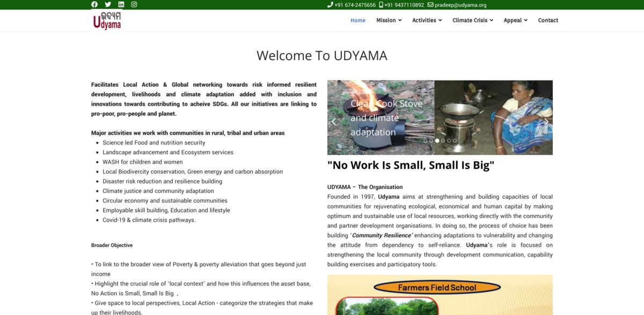Screen dimensions: 644x315
Task: Switch to the Home menu item
Action: (x=357, y=20)
